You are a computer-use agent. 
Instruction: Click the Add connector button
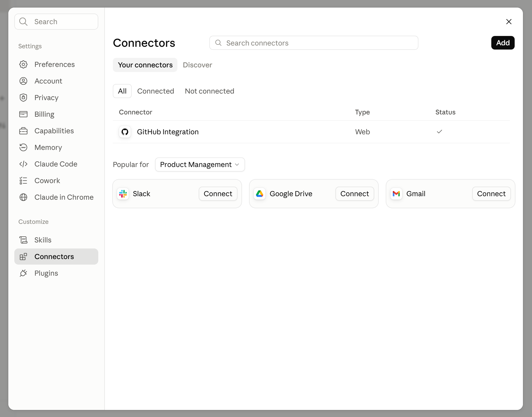click(x=503, y=43)
